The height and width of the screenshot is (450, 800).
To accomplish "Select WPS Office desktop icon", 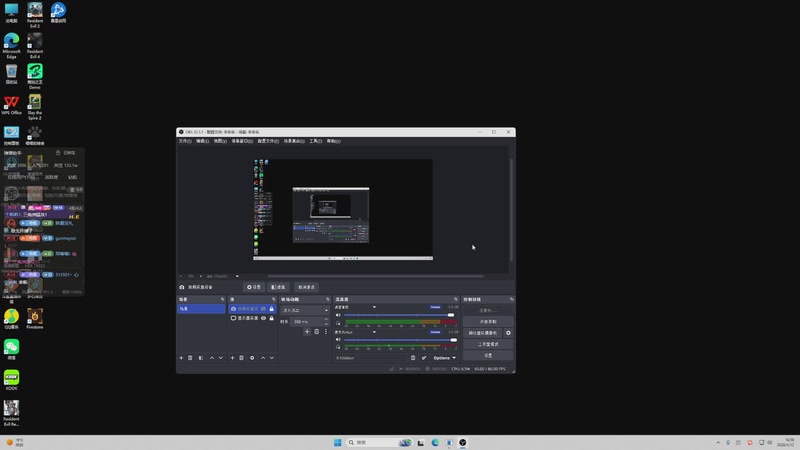I will click(x=11, y=106).
